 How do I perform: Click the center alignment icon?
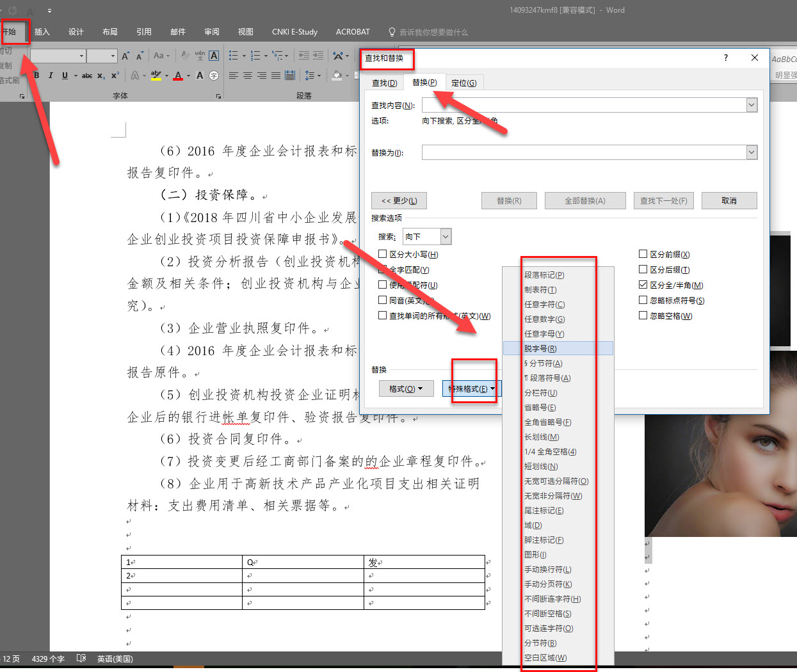click(247, 76)
